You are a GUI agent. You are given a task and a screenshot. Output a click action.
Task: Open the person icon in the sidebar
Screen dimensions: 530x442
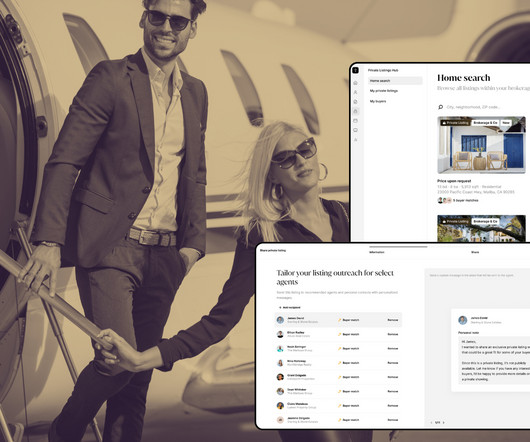[355, 92]
